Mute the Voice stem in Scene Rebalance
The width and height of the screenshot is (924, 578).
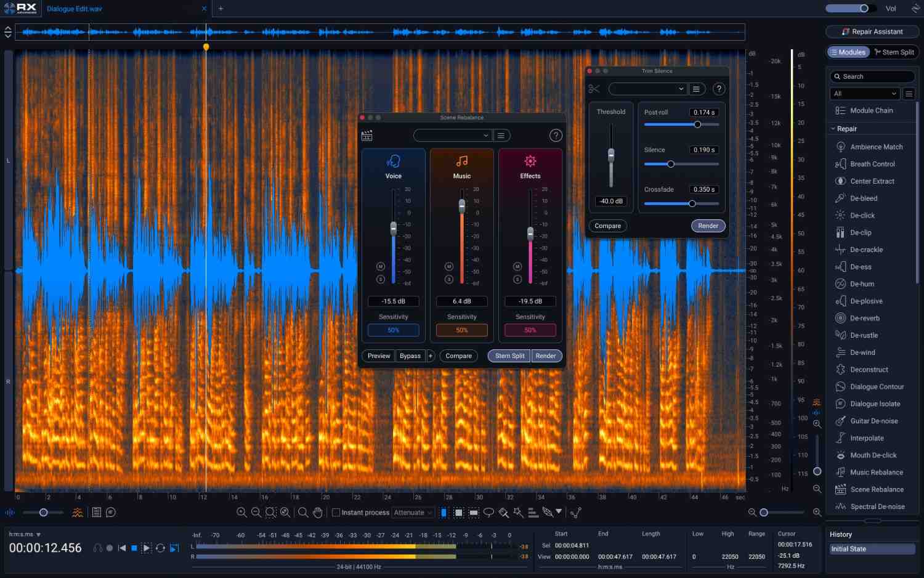pyautogui.click(x=380, y=266)
